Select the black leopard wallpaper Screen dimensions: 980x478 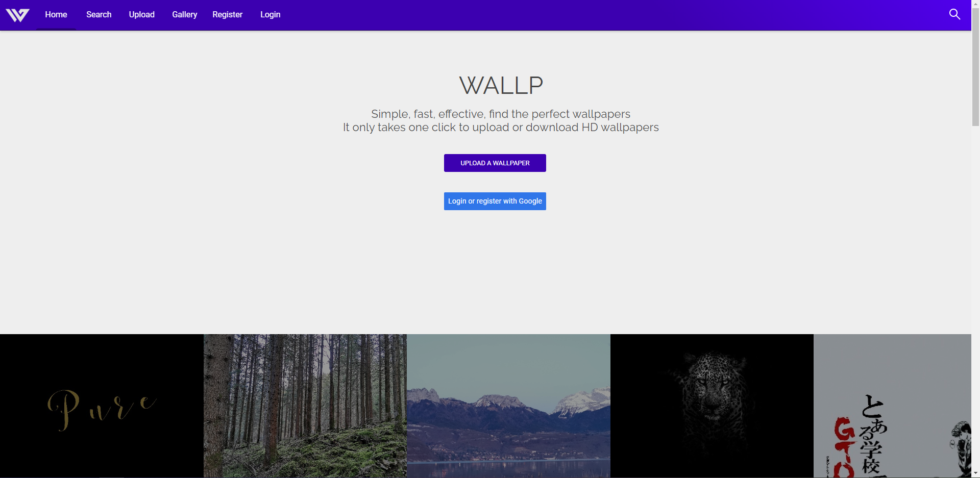click(712, 406)
